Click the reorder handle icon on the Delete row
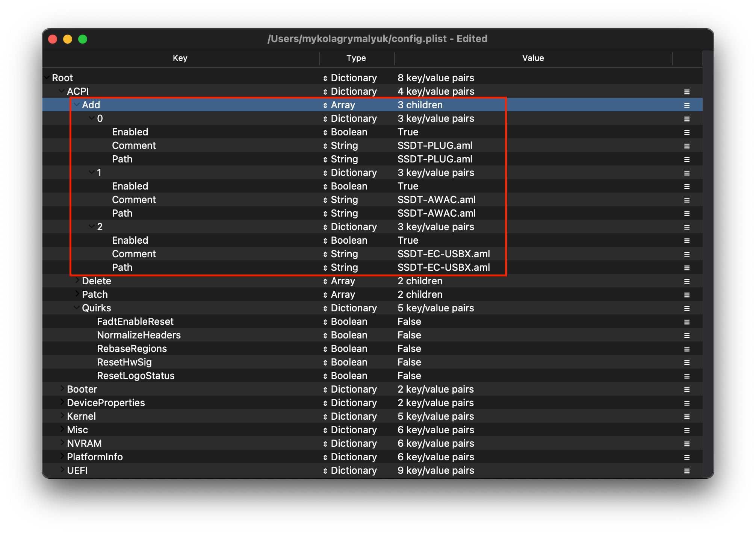 (x=686, y=281)
